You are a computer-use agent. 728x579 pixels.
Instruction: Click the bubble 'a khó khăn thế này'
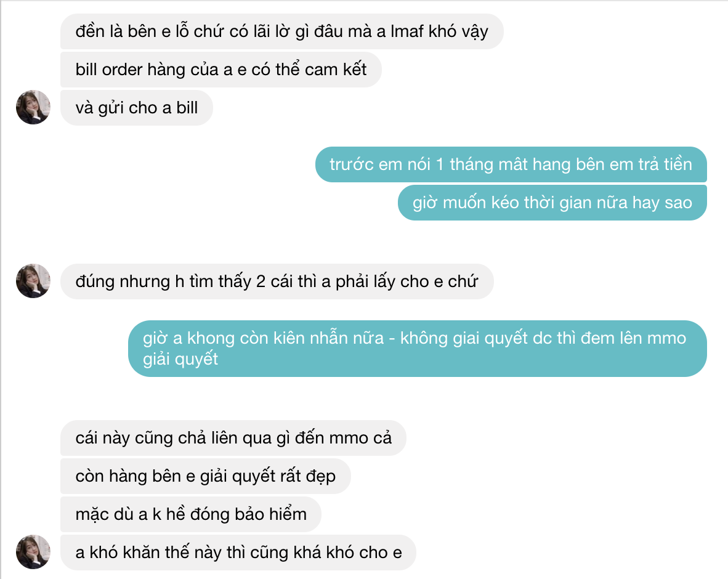click(238, 553)
